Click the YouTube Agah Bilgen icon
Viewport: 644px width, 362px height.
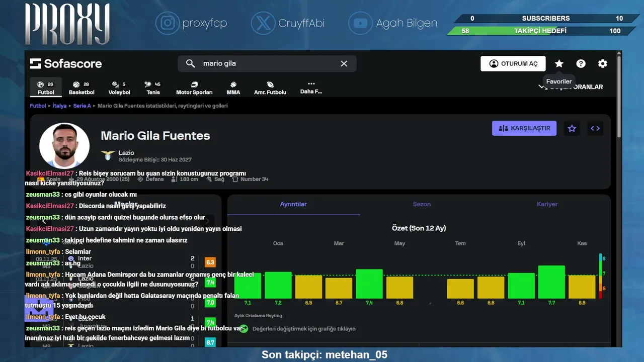(360, 23)
